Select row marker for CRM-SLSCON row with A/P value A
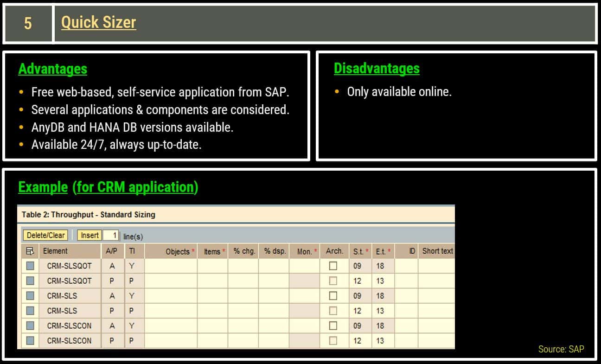Screen dimensions: 601x364 (x=30, y=326)
